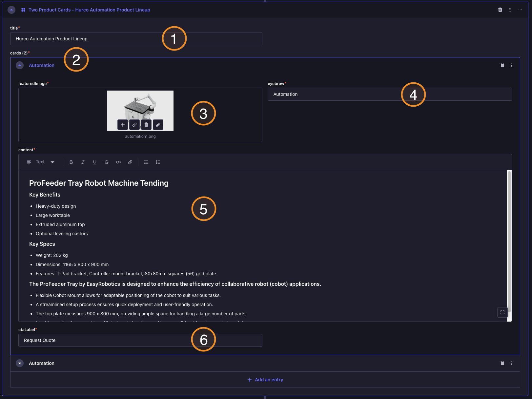Click the ProFeeder Tray Robot Machine Tending heading
532x399 pixels.
pos(99,183)
